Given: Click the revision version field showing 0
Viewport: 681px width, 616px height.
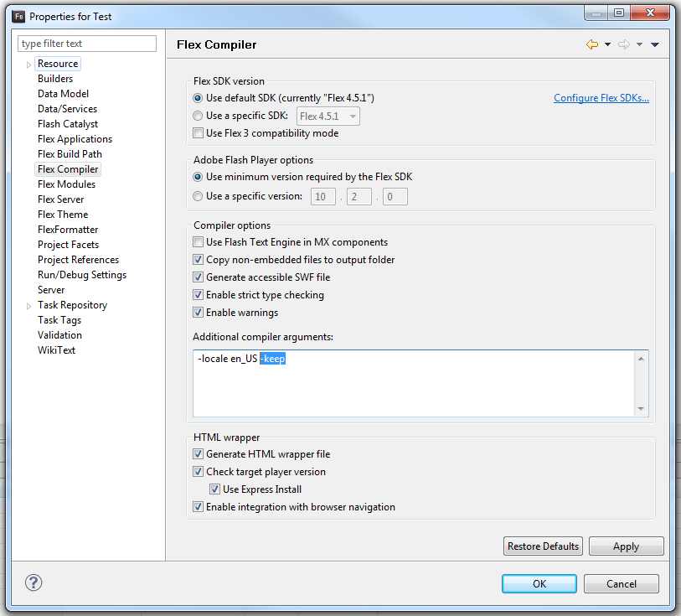Looking at the screenshot, I should click(395, 197).
